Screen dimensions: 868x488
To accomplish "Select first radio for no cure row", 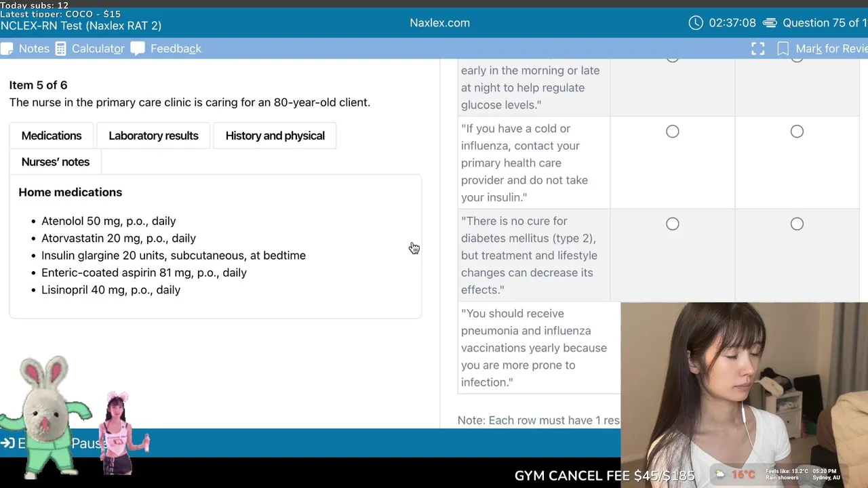I will coord(672,224).
